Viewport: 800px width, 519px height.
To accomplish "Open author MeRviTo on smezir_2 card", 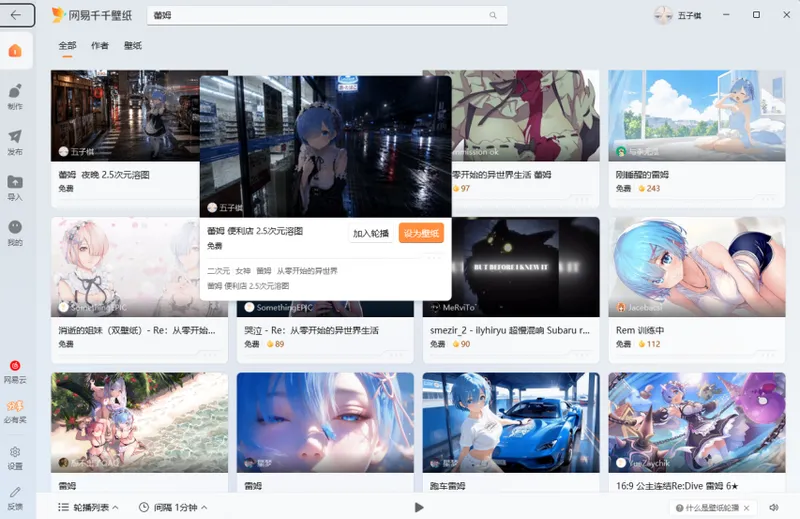I will click(x=453, y=307).
